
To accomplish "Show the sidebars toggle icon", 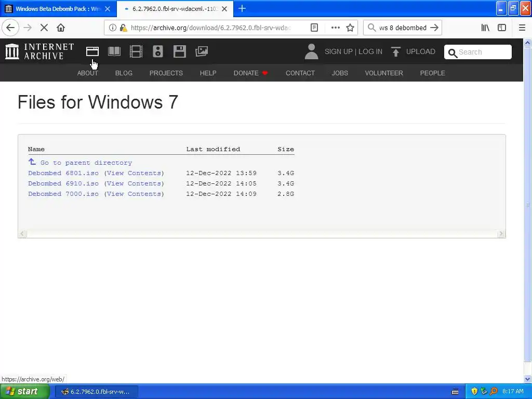I will (502, 28).
